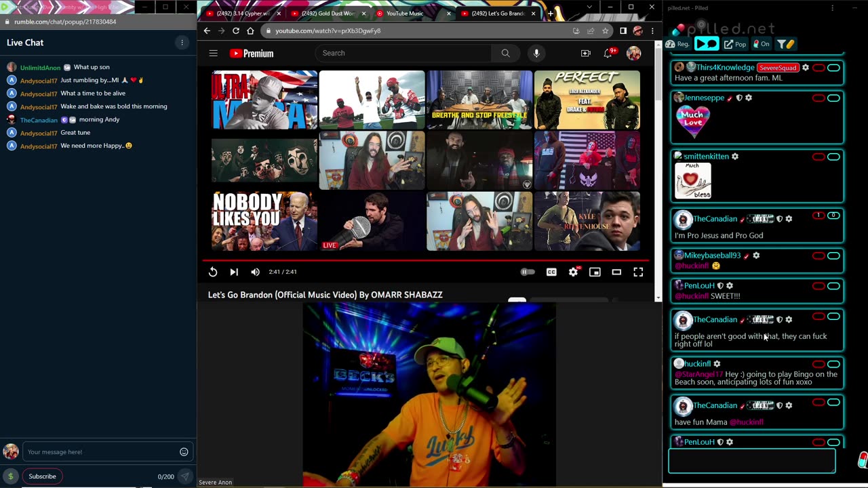Image resolution: width=868 pixels, height=488 pixels.
Task: Click teal oval toggle on smittenkitten message
Action: (833, 157)
